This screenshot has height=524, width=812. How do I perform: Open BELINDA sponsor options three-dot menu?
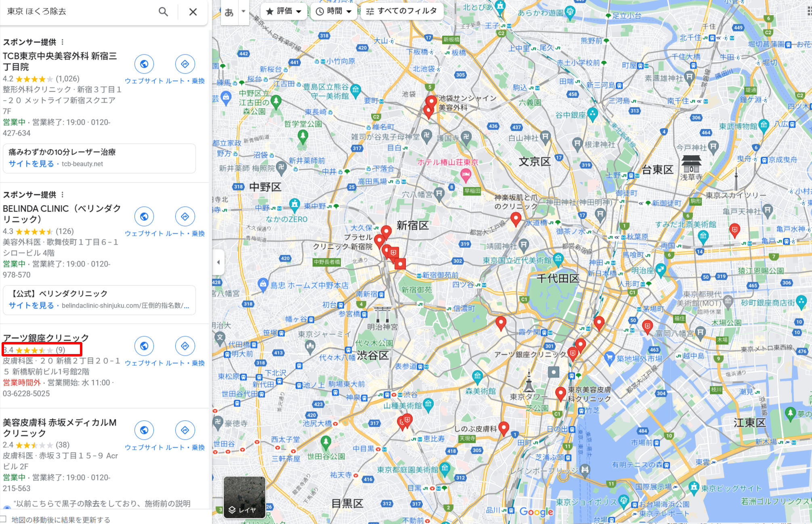click(x=62, y=195)
